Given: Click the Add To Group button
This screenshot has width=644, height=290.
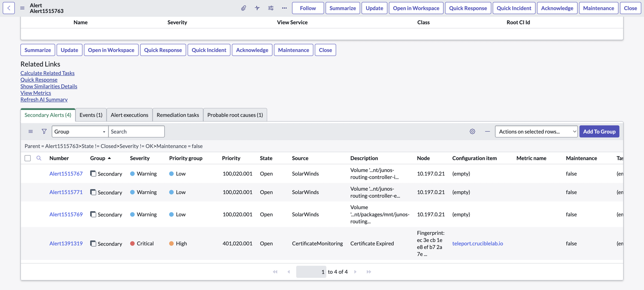Looking at the screenshot, I should point(599,131).
